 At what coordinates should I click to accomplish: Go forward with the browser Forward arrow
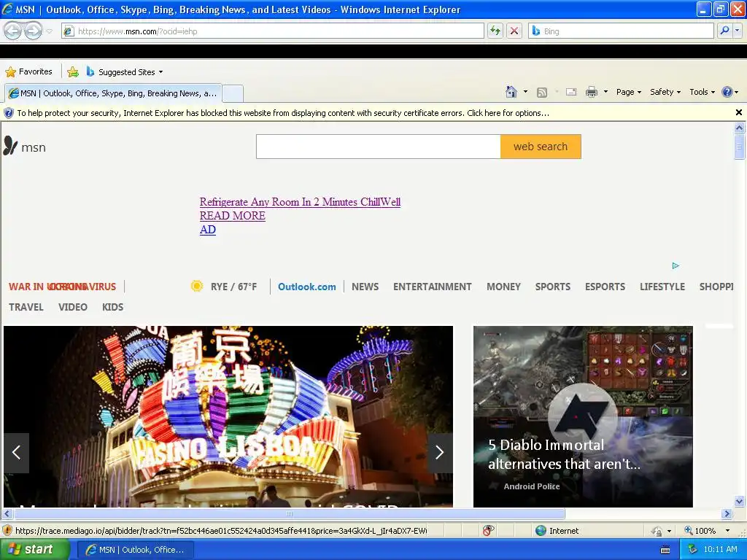33,31
